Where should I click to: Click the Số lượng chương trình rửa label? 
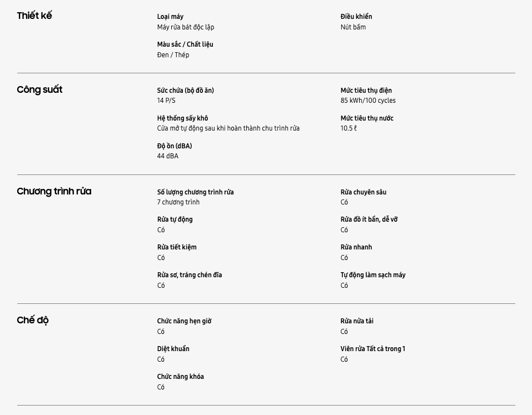[195, 192]
